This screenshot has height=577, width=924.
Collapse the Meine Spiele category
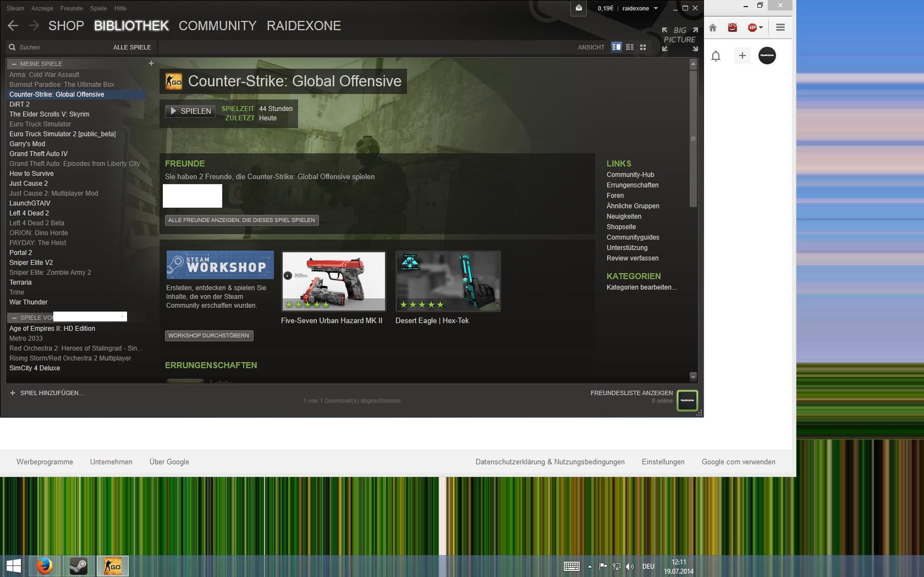[14, 64]
